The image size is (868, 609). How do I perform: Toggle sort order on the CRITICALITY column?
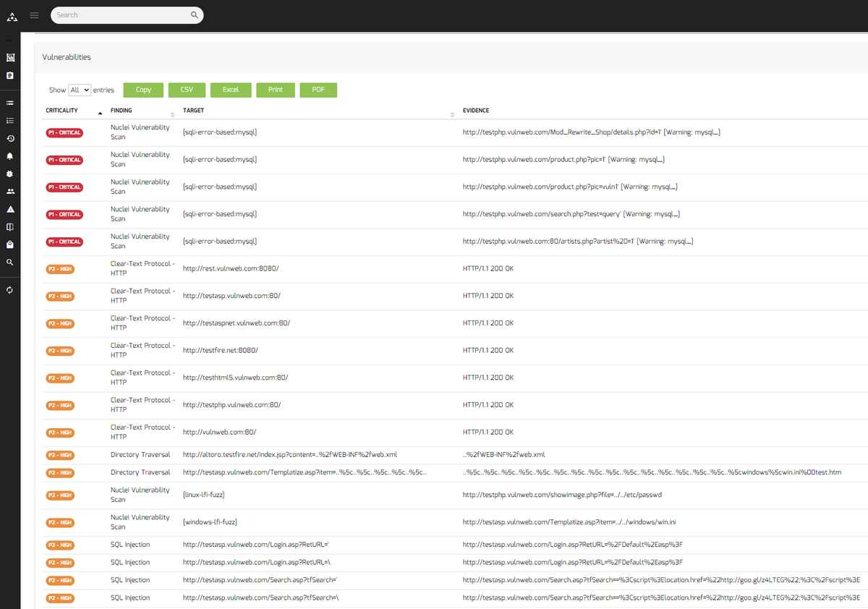click(100, 113)
